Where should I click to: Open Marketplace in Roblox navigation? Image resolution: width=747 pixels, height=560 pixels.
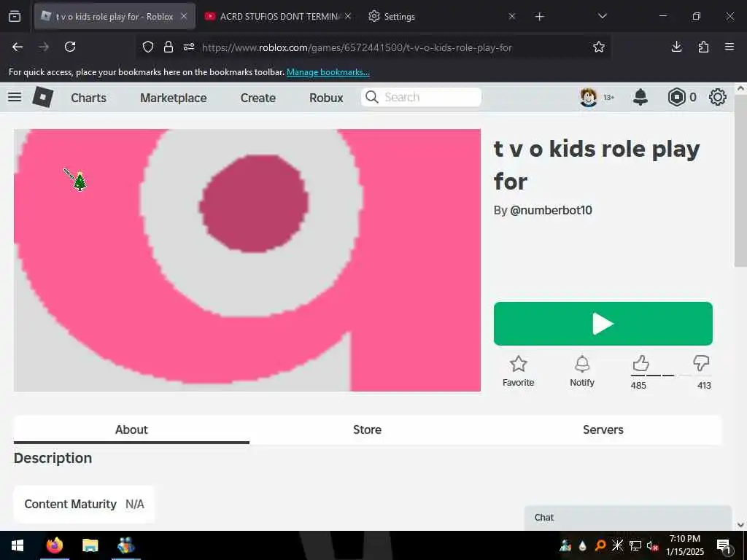174,98
